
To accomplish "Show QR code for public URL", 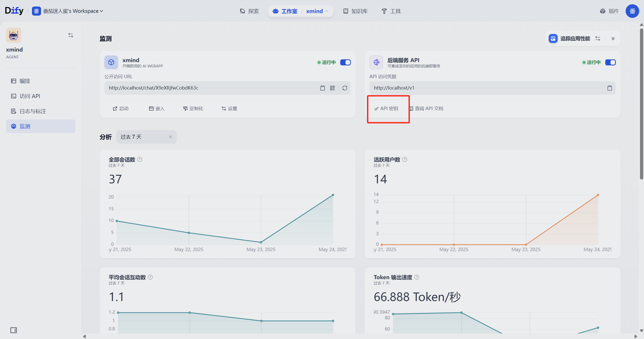I will tap(332, 88).
